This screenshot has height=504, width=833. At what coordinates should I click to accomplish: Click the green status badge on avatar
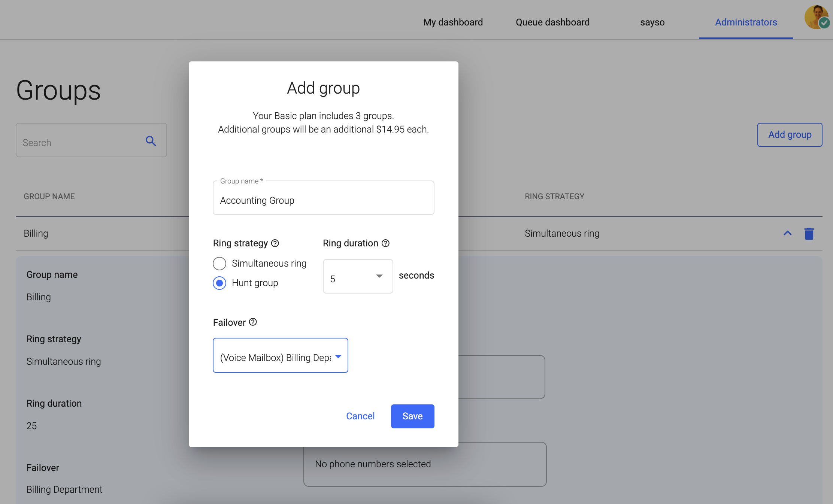825,23
